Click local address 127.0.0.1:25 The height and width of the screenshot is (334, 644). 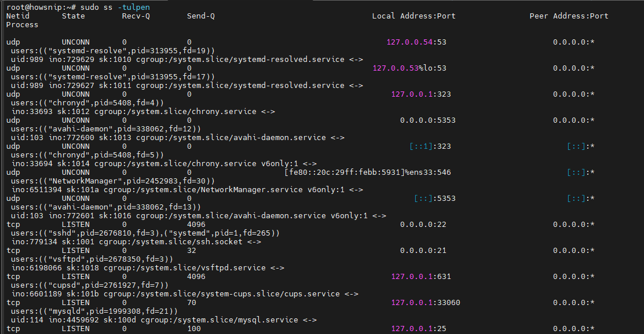419,328
